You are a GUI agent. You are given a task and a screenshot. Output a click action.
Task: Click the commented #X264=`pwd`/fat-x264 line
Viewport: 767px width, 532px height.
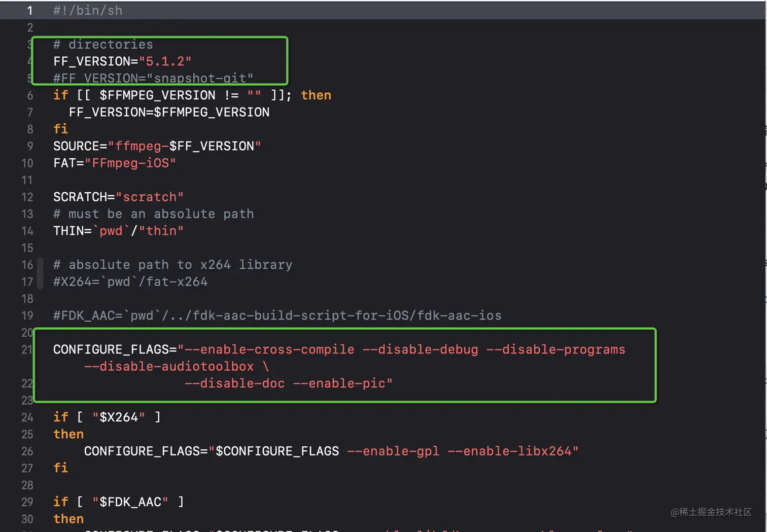coord(130,281)
